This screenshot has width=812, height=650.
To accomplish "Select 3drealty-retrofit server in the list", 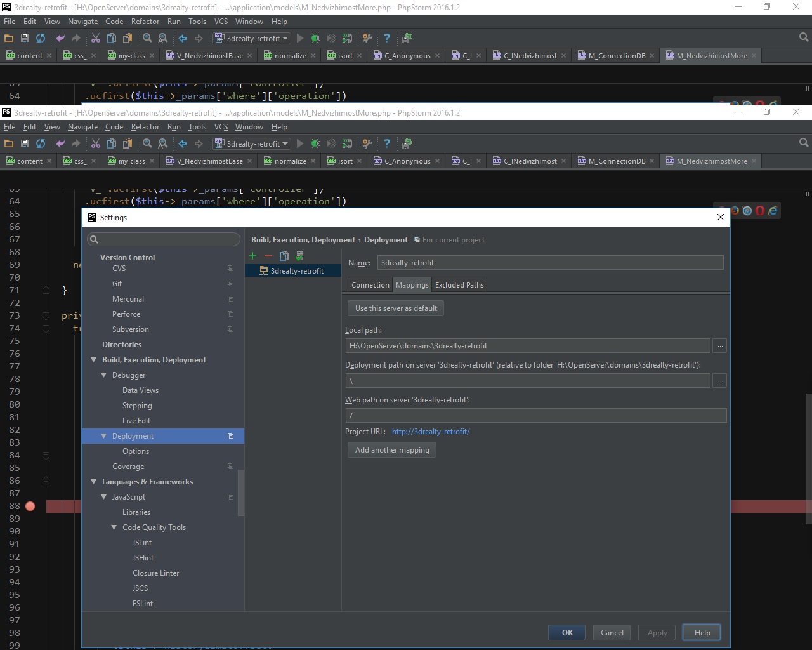I will (x=296, y=271).
